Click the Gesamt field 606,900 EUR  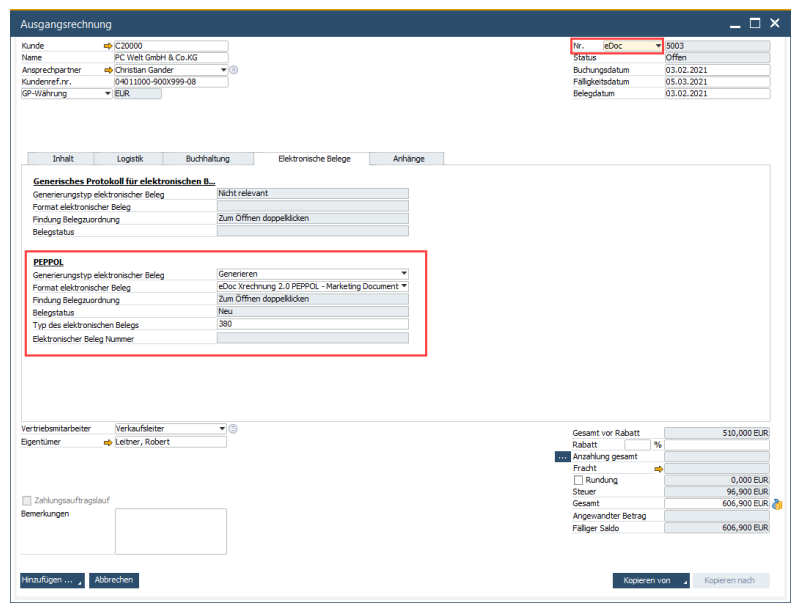(717, 504)
